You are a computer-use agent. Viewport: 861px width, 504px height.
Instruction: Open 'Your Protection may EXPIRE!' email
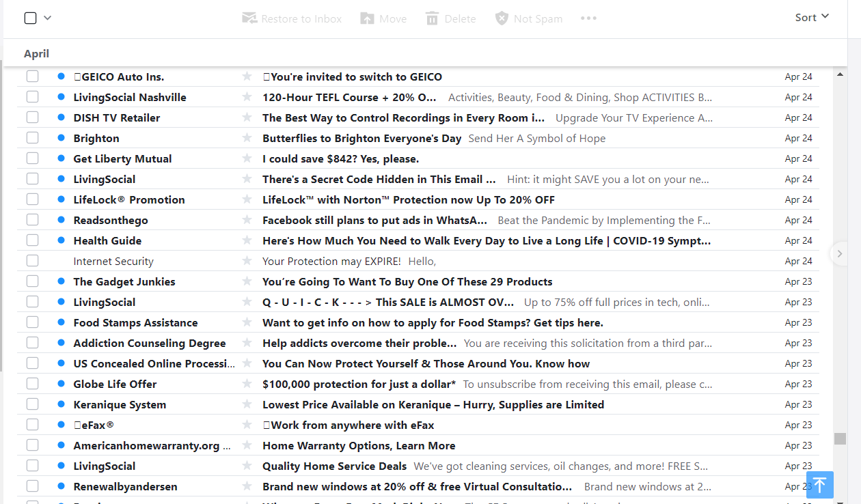tap(332, 261)
